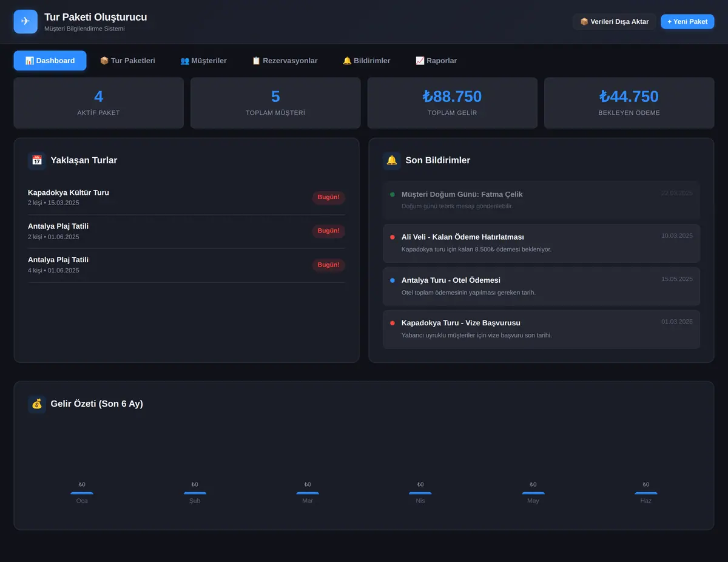Viewport: 728px width, 562px height.
Task: Open the Müşteri Doğum Günü: Fatma Çelik notification
Action: (x=541, y=200)
